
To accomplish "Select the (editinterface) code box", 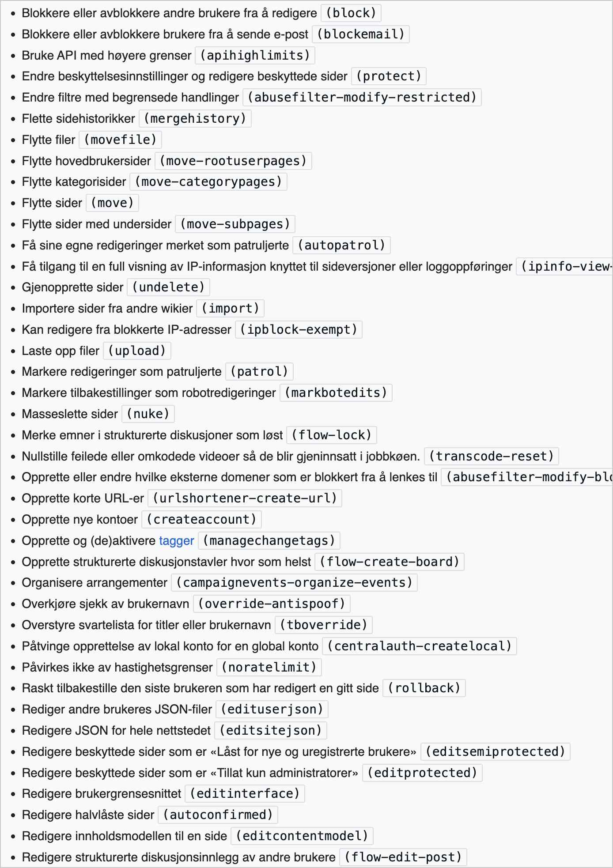I will [245, 794].
